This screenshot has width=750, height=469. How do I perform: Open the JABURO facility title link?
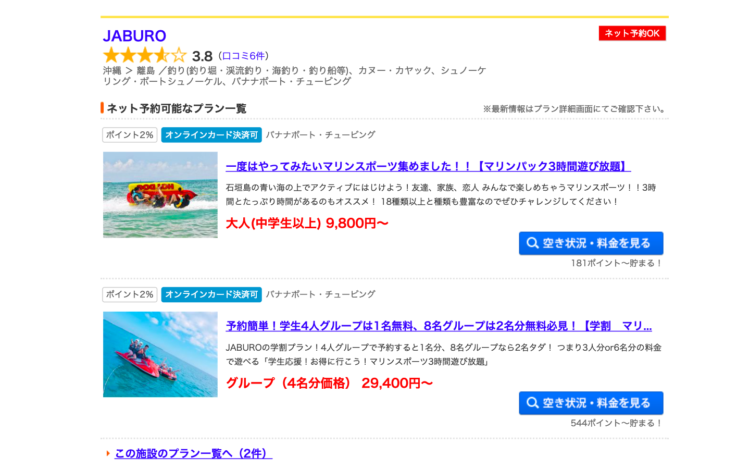pyautogui.click(x=134, y=36)
